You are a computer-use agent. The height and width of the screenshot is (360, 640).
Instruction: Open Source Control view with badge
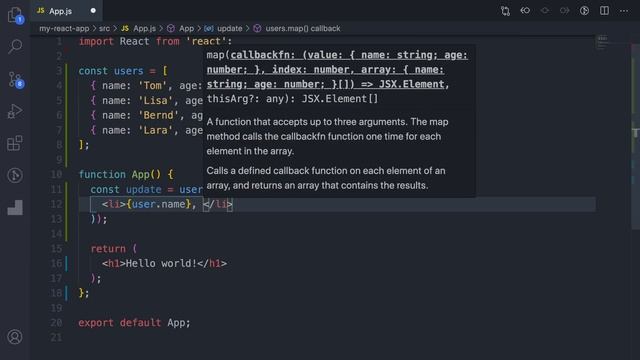pyautogui.click(x=16, y=80)
